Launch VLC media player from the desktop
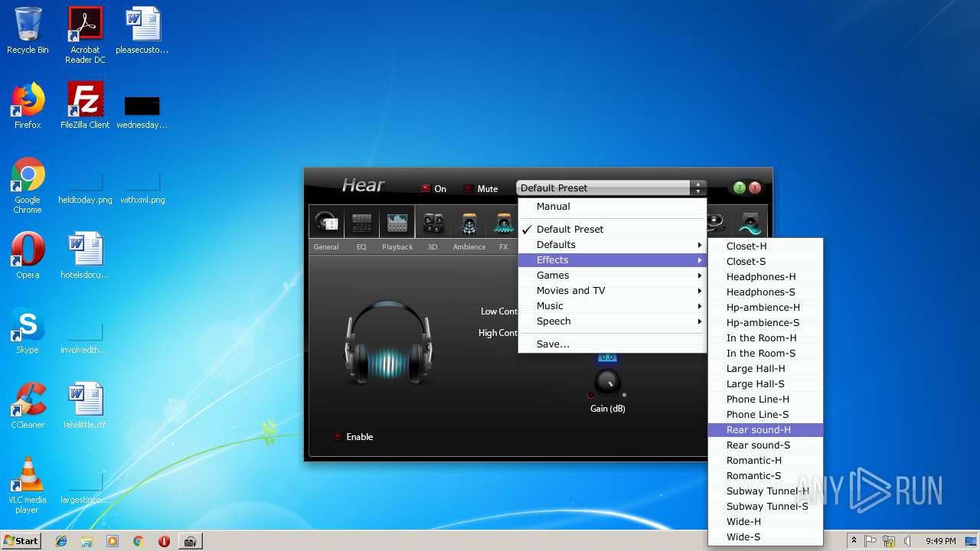The height and width of the screenshot is (551, 980). (x=28, y=485)
